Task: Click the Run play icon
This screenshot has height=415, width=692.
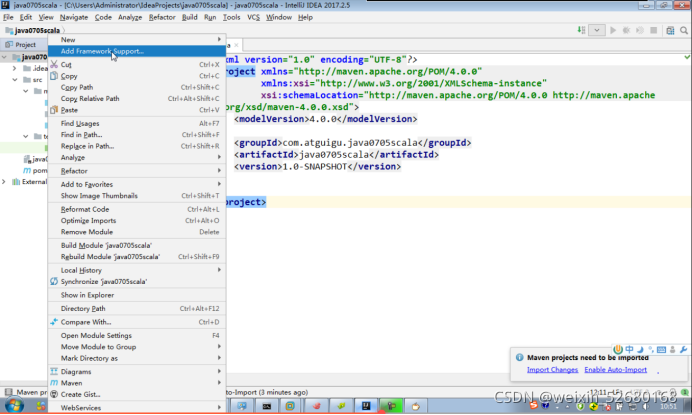Action: point(613,30)
